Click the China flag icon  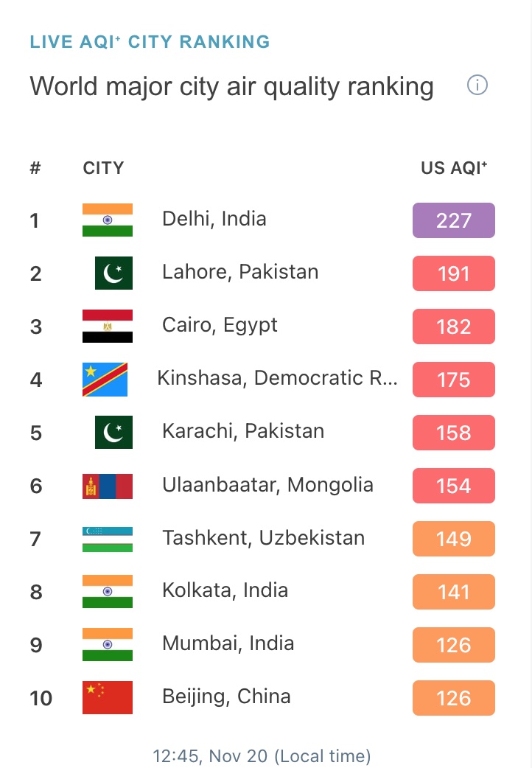tap(108, 697)
